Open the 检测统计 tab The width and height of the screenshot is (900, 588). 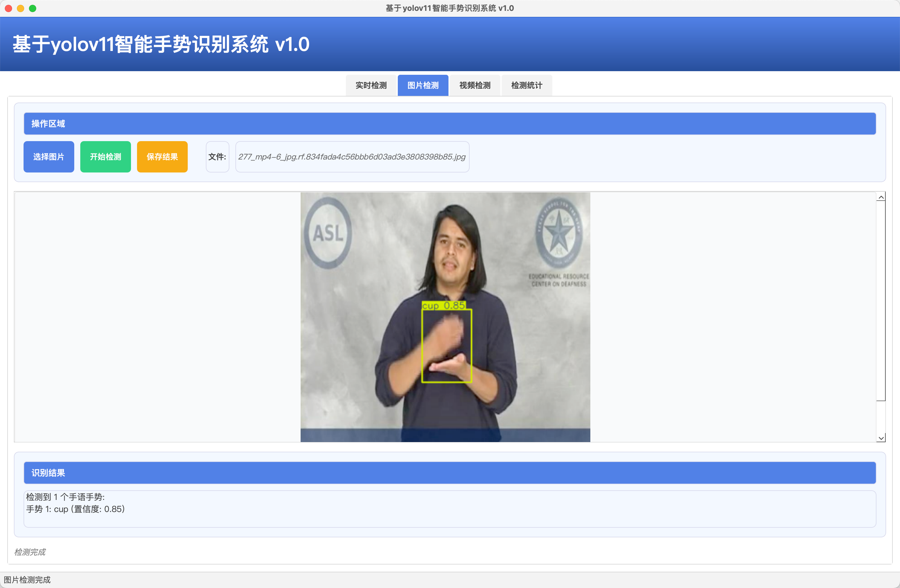[526, 85]
